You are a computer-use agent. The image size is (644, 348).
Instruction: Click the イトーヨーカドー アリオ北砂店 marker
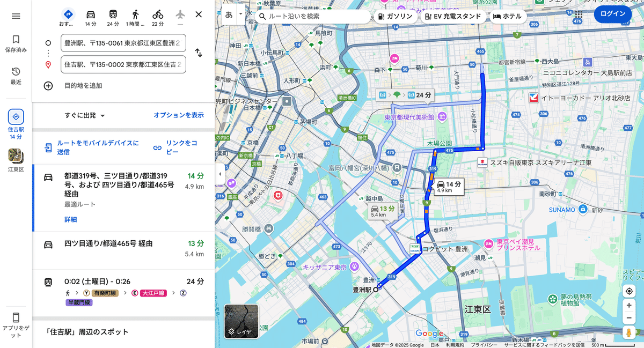pos(533,98)
